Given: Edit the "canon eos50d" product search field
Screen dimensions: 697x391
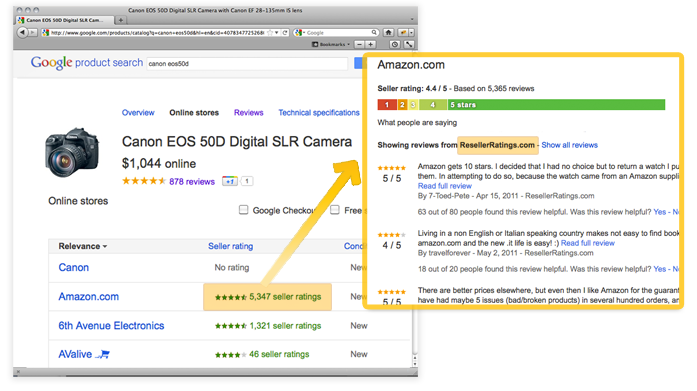Looking at the screenshot, I should tap(247, 64).
